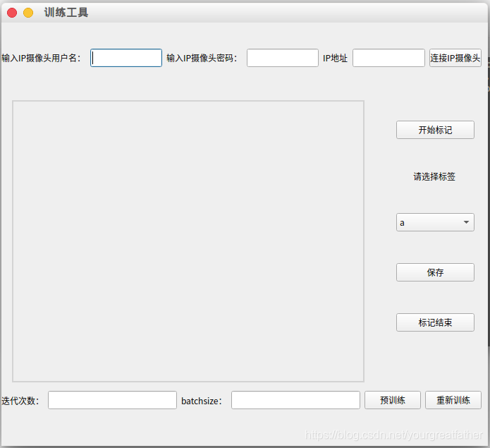This screenshot has width=490, height=448.
Task: Click the IP camera password input field
Action: (x=283, y=58)
